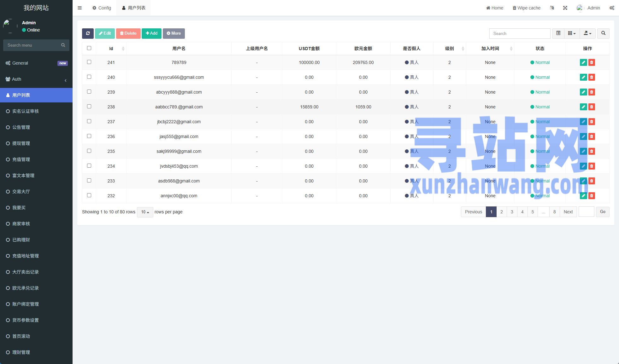Screen dimensions: 619x364
Task: Click the Edit button
Action: point(105,33)
